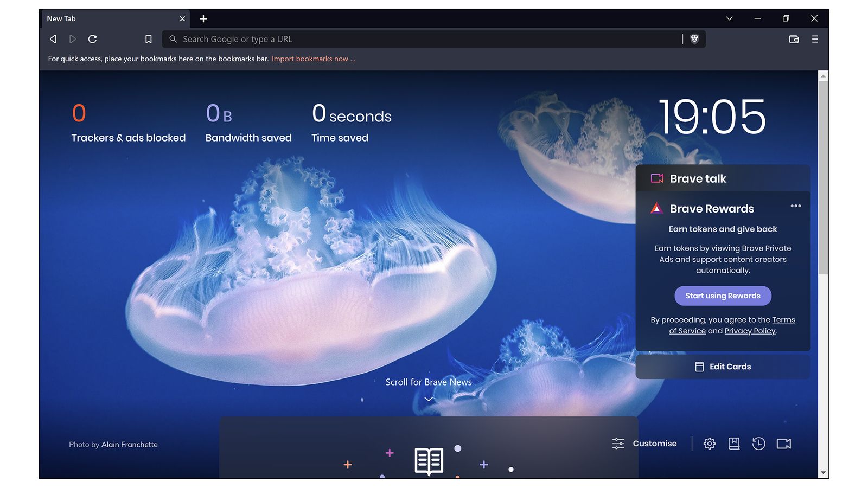868x488 pixels.
Task: Open bookmarks using the book icon
Action: coord(734,444)
